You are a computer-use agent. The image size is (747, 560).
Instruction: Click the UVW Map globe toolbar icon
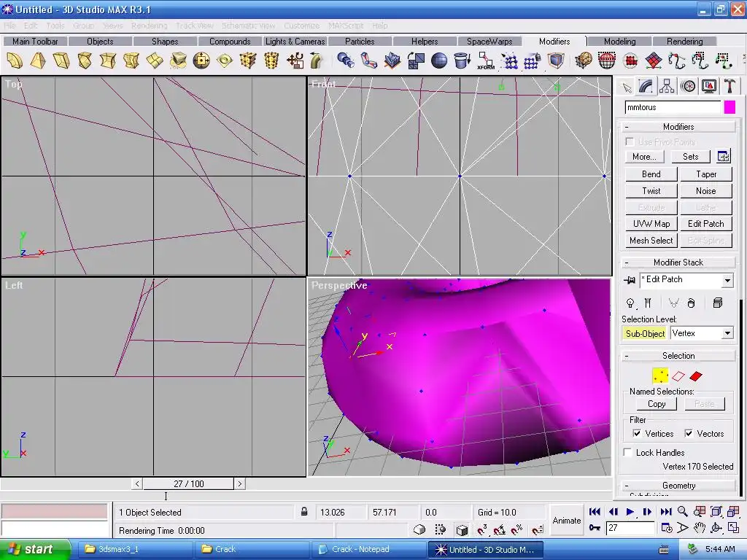click(x=606, y=61)
